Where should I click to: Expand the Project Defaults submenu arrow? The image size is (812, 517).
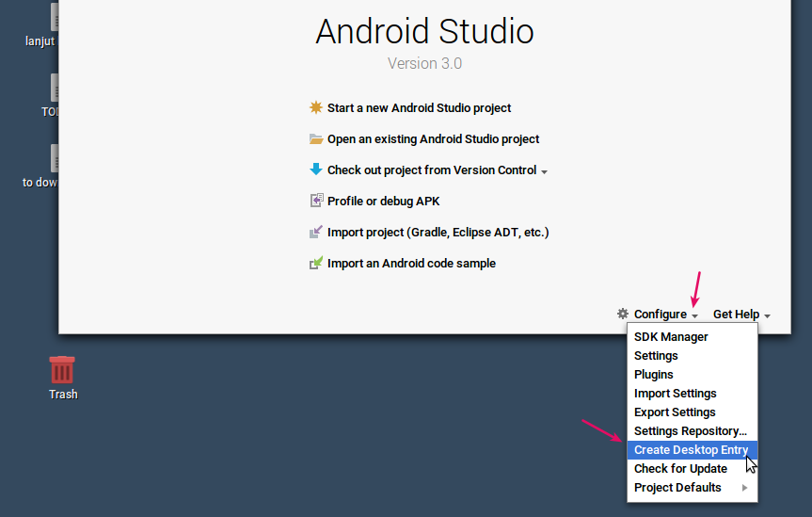tap(745, 488)
